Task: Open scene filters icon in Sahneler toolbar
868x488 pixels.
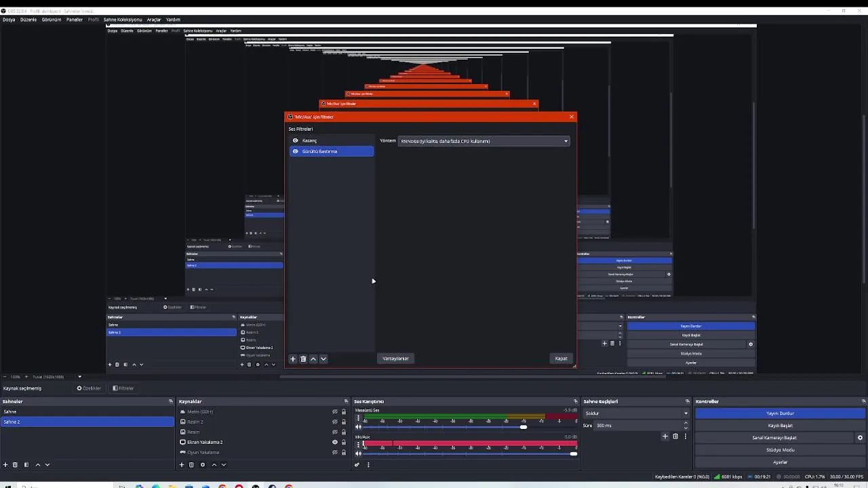Action: pyautogui.click(x=26, y=465)
